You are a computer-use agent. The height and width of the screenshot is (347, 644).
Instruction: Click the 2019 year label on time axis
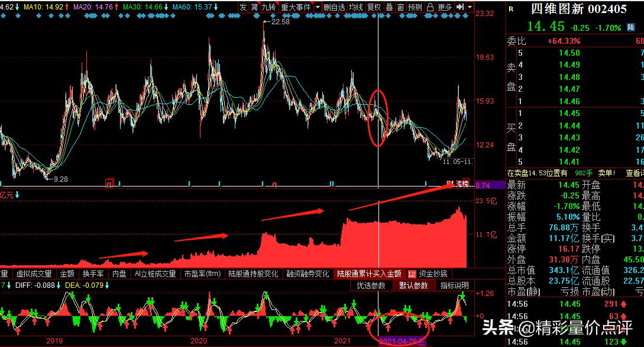tap(54, 341)
